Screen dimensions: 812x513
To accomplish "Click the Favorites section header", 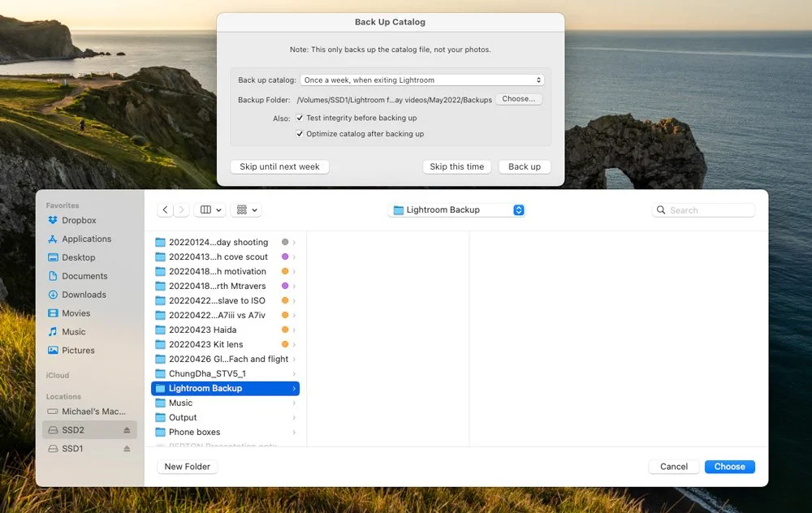I will (63, 205).
